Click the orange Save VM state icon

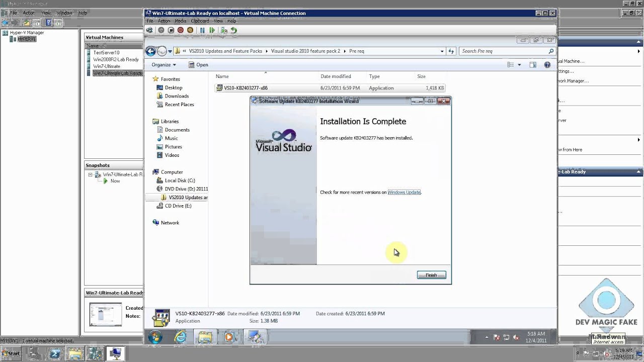click(190, 30)
